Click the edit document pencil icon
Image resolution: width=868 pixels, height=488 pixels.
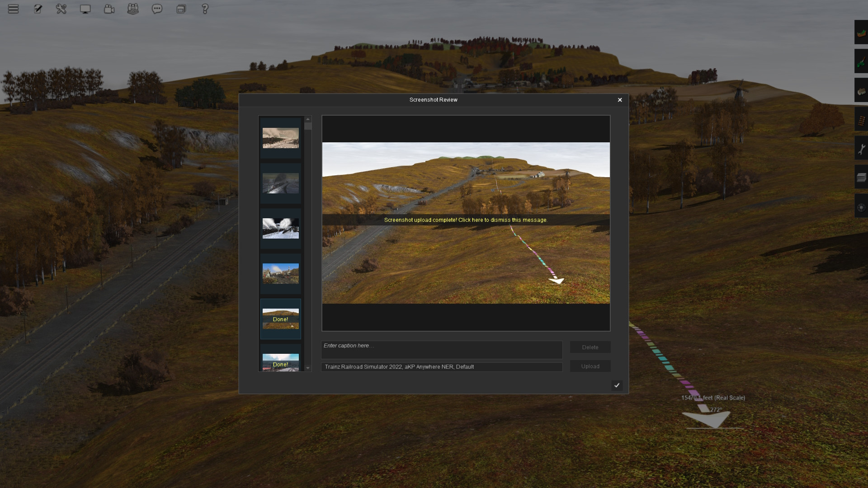[38, 9]
